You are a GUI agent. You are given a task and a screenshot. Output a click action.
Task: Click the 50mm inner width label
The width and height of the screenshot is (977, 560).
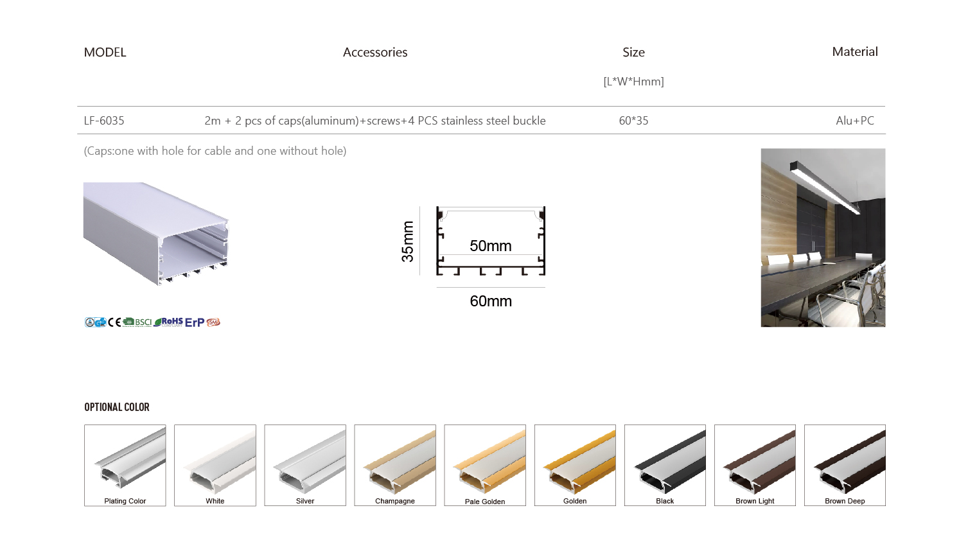491,246
